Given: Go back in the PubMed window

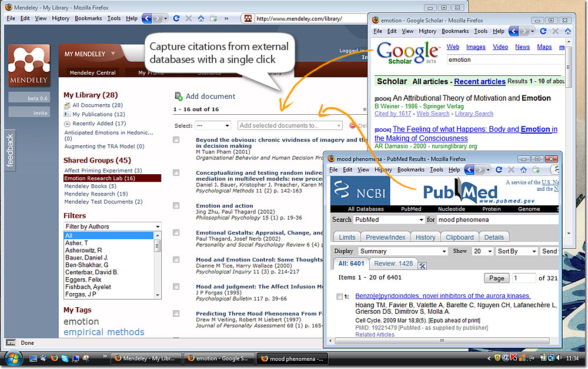Looking at the screenshot, I should click(x=469, y=170).
